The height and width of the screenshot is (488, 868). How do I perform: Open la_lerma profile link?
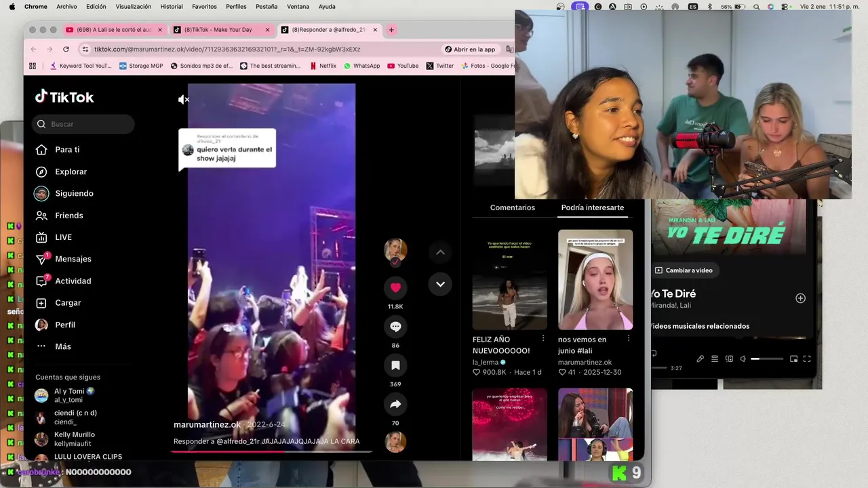tap(485, 363)
